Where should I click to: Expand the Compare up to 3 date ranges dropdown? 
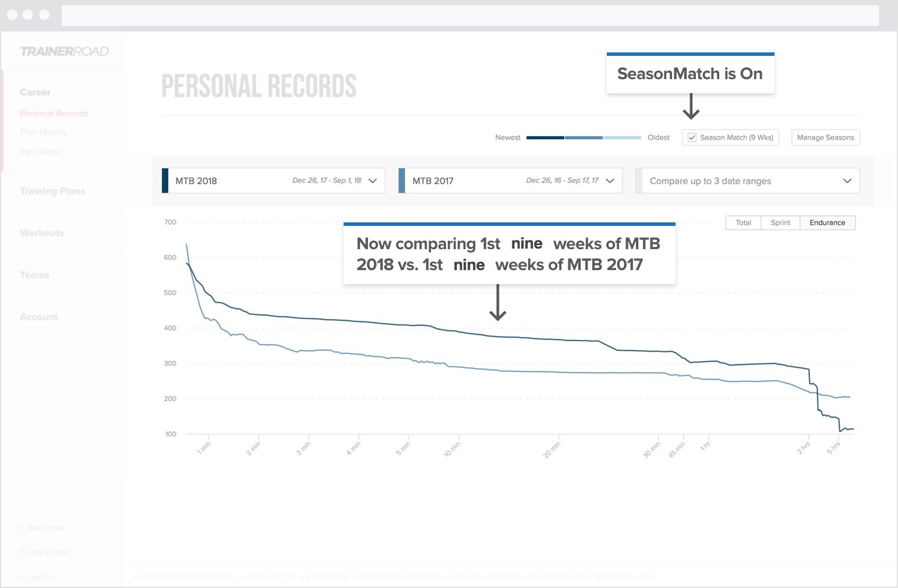[747, 181]
